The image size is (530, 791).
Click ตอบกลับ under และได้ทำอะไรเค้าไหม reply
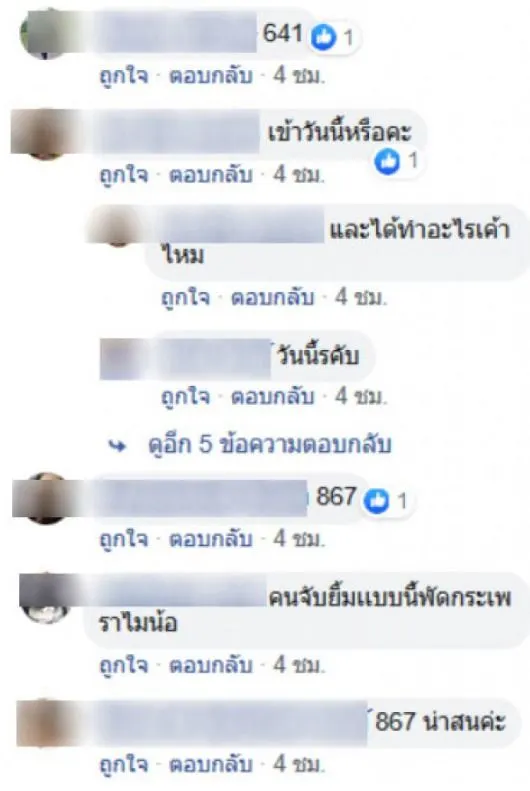[x=272, y=298]
